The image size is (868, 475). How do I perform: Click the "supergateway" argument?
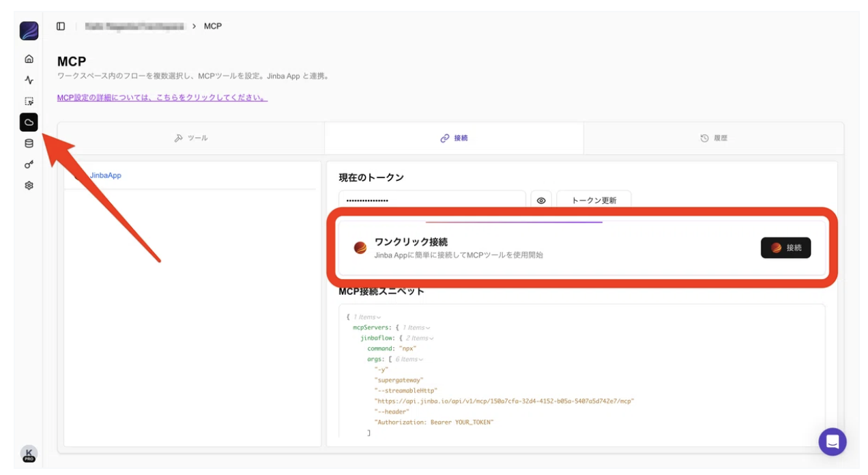399,380
